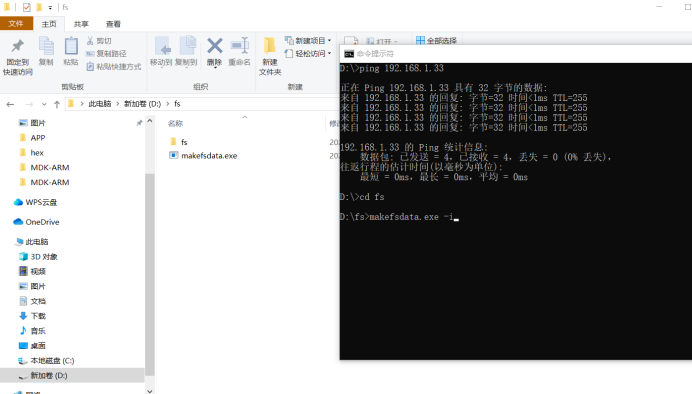
Task: Open Local Disk (C:) in sidebar
Action: click(46, 360)
